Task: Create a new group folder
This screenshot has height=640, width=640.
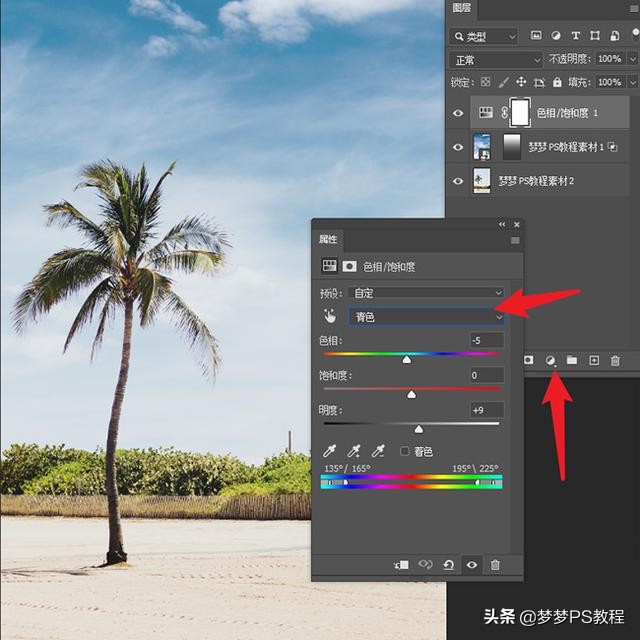Action: pyautogui.click(x=572, y=360)
